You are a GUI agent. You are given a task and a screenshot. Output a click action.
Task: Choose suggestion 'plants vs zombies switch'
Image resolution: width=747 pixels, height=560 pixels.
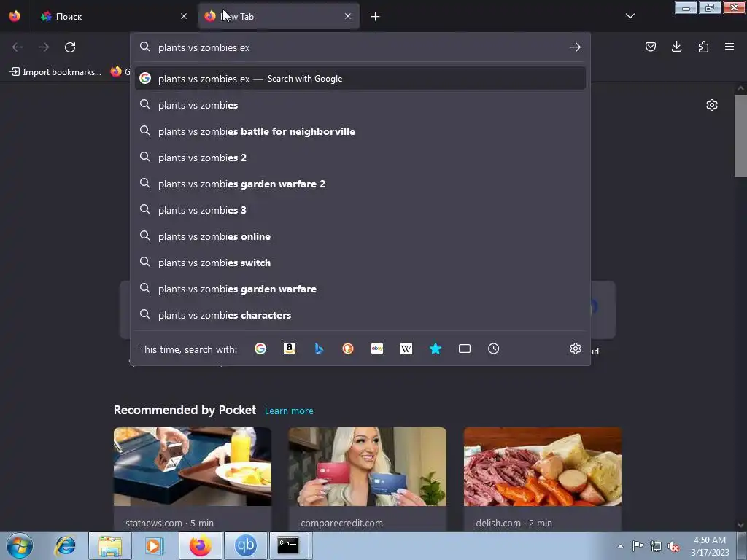(x=360, y=262)
